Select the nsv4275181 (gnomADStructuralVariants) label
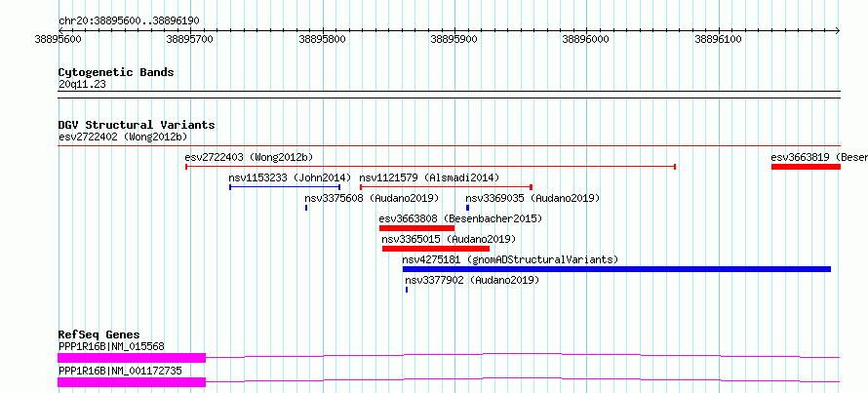 click(x=510, y=259)
